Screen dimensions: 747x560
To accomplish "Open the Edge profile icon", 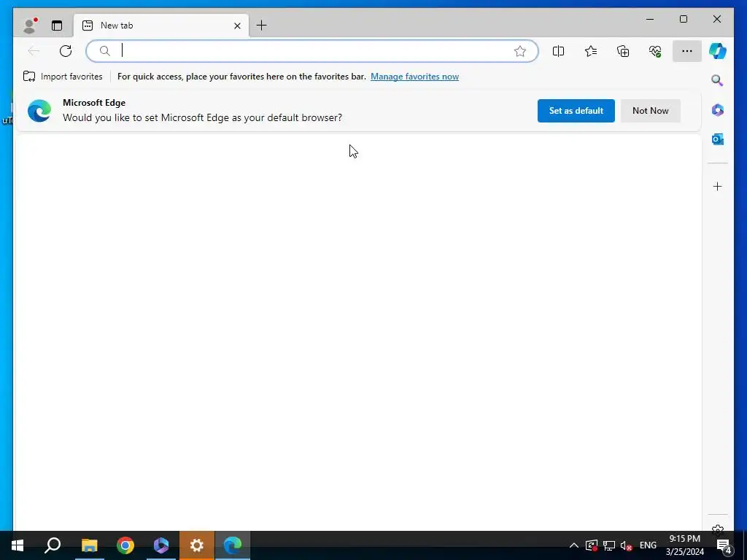I will pos(30,26).
